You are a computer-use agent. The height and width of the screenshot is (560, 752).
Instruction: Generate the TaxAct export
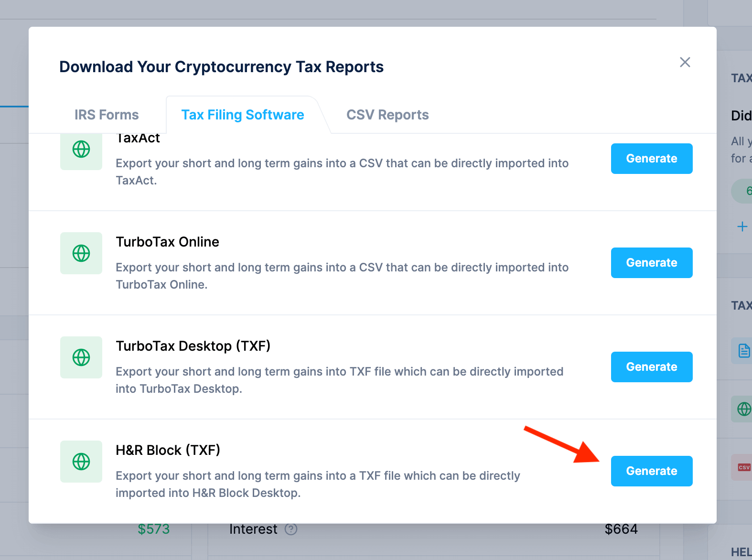[651, 158]
